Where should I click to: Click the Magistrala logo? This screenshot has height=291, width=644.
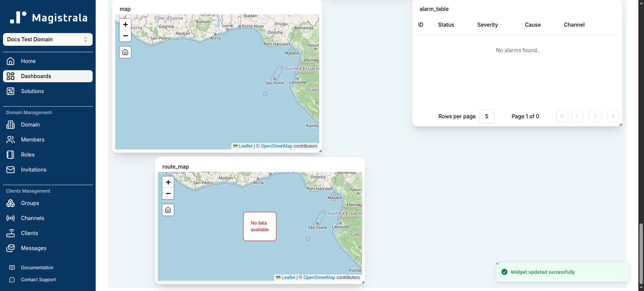(48, 18)
